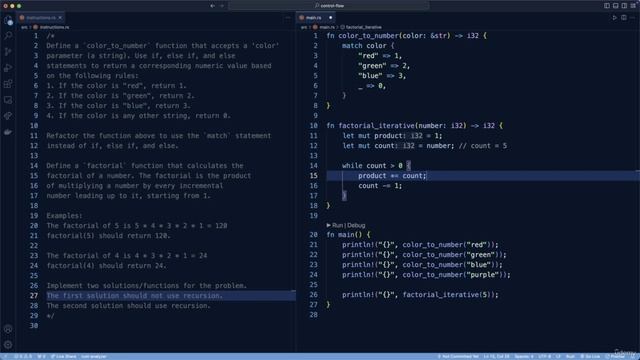
Task: Click line number 15 in main.rs gutter
Action: pos(313,176)
